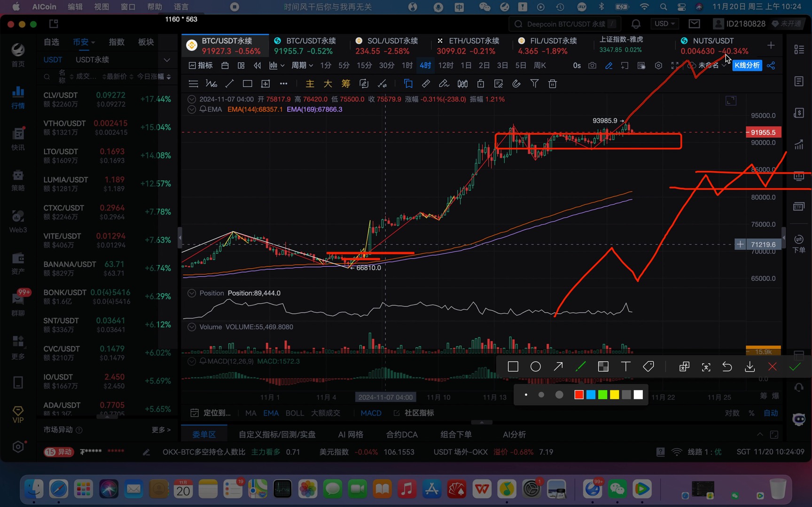The width and height of the screenshot is (812, 507).
Task: Select the ruler measure tool
Action: (426, 84)
